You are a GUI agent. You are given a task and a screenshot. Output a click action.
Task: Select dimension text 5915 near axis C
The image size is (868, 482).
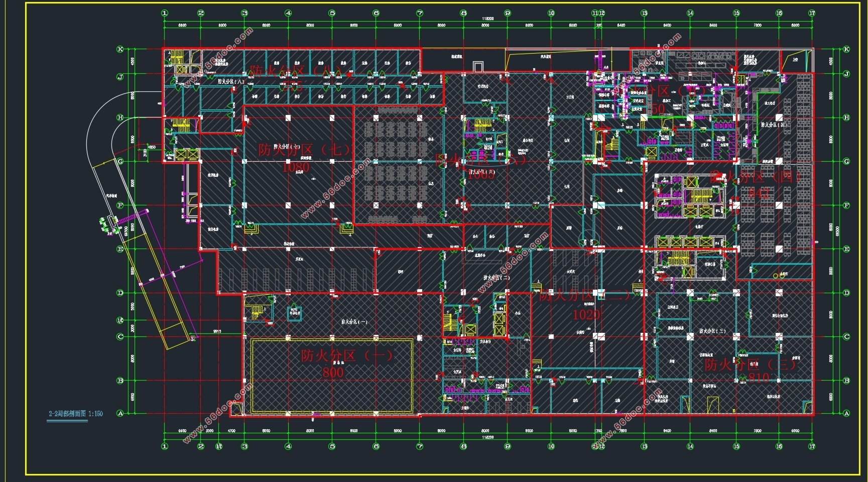(217, 331)
